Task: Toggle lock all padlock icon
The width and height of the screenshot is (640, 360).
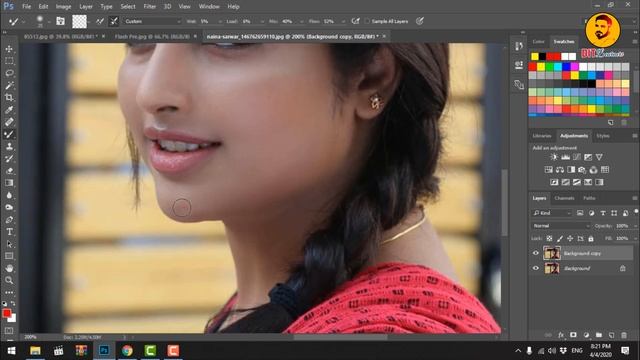Action: click(591, 238)
